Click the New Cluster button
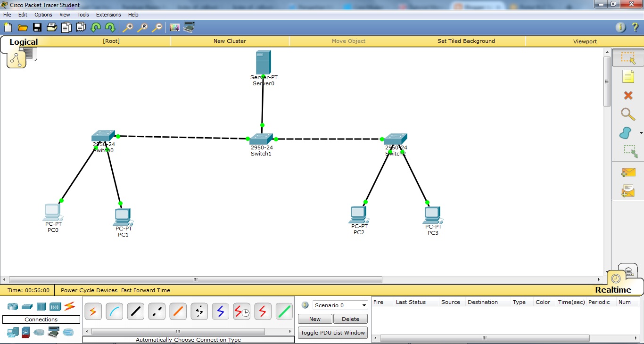Image resolution: width=644 pixels, height=344 pixels. [230, 41]
